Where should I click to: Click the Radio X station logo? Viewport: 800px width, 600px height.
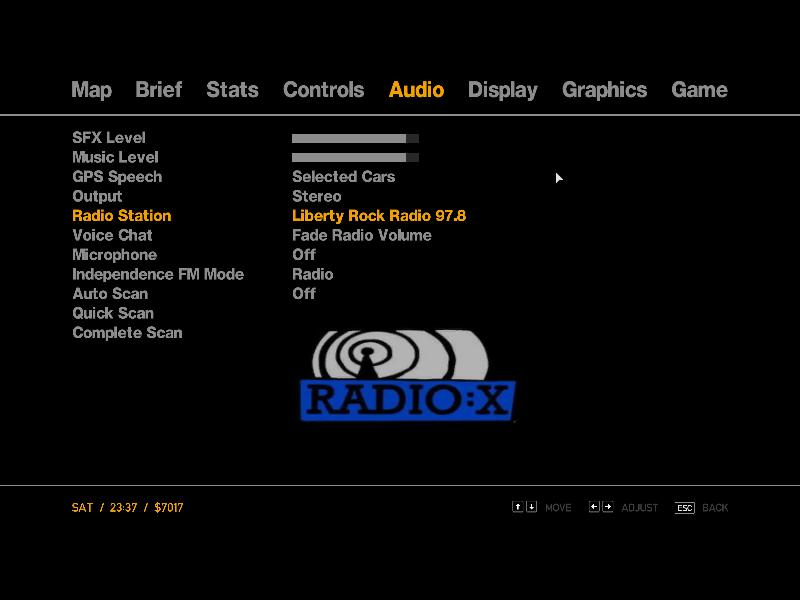[x=408, y=376]
